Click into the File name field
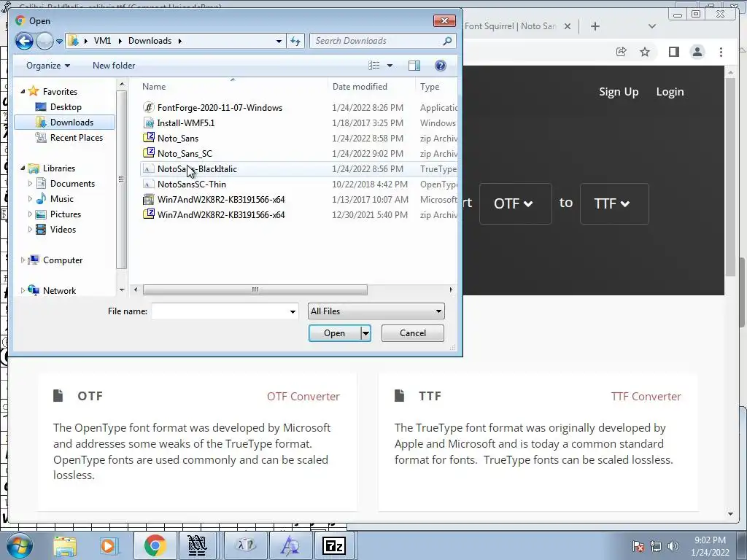747x560 pixels. [x=220, y=311]
